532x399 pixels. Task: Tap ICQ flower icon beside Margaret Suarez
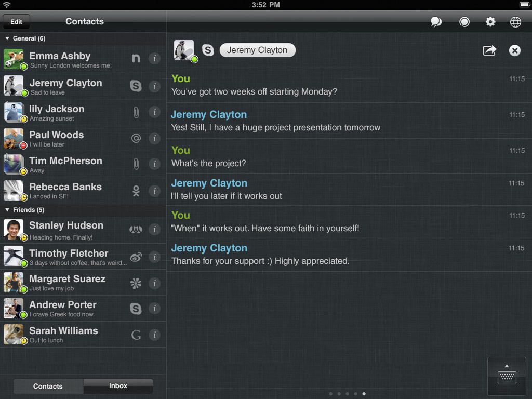pyautogui.click(x=136, y=283)
